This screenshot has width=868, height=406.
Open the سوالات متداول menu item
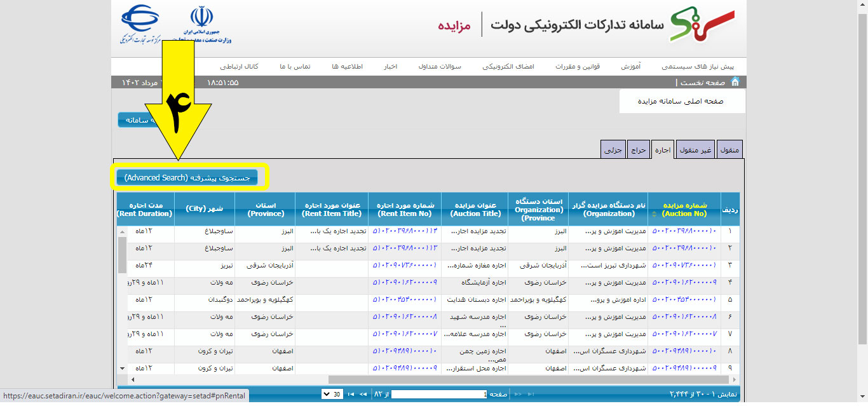click(440, 67)
